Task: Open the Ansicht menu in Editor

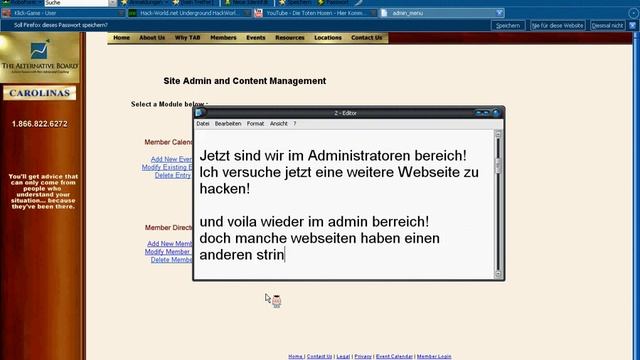Action: tap(278, 124)
